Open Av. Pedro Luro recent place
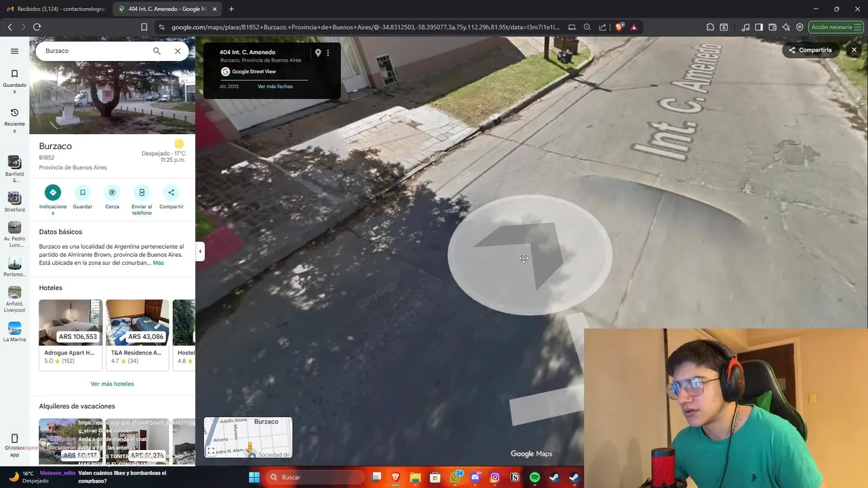Viewport: 868px width, 488px height. (x=14, y=235)
